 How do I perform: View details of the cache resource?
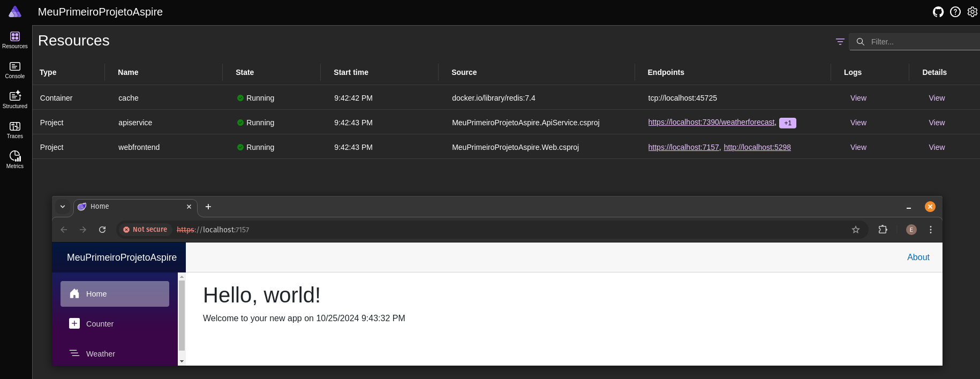tap(937, 98)
